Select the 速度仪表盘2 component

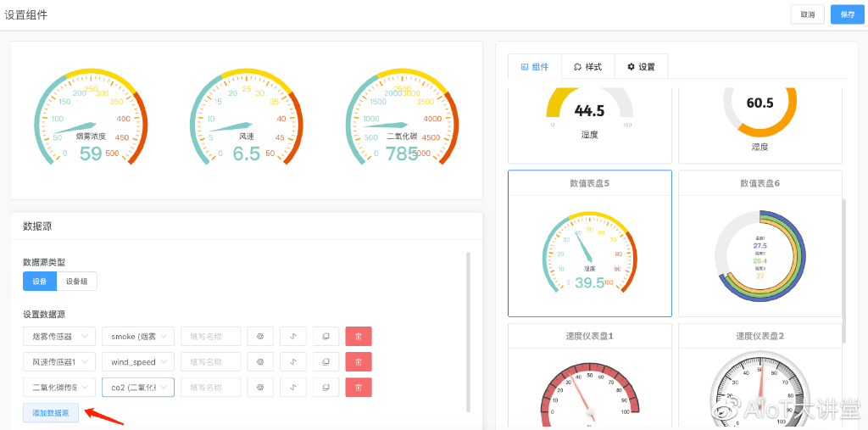click(x=760, y=377)
